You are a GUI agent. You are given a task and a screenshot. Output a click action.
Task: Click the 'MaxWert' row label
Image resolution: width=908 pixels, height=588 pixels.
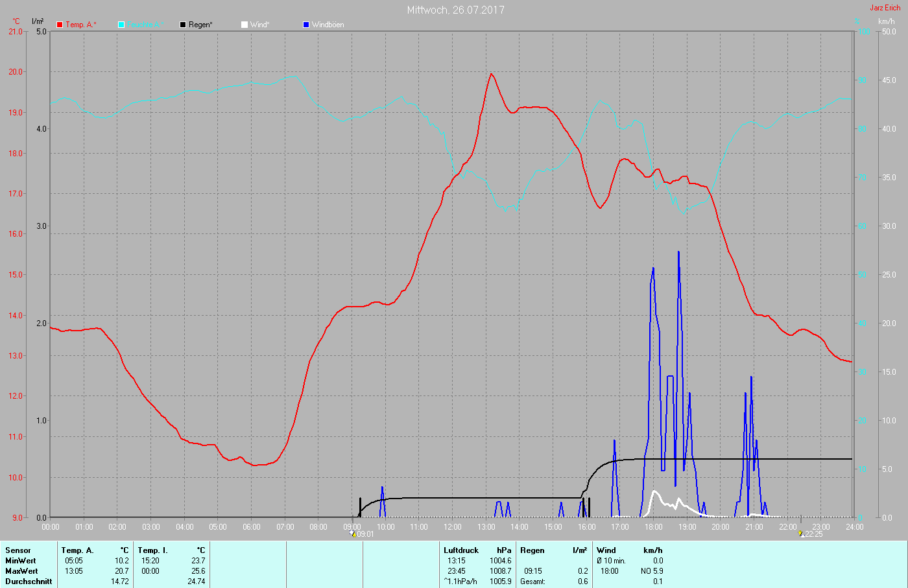coord(21,571)
